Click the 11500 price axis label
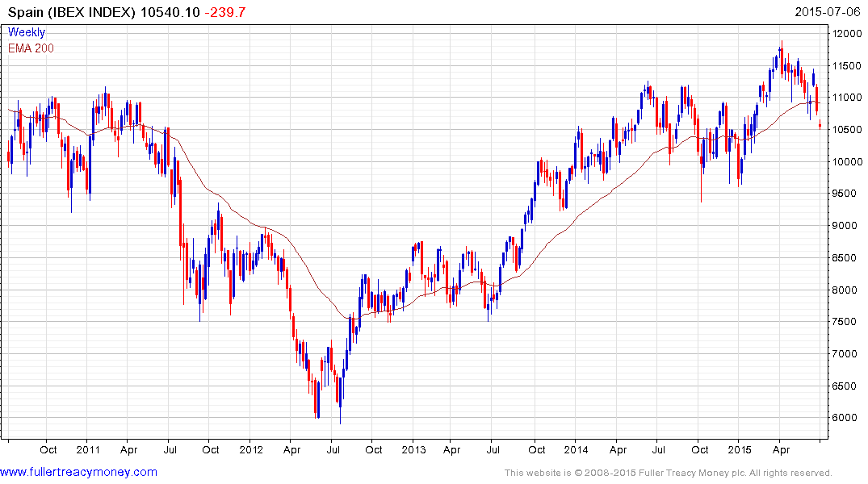 847,66
